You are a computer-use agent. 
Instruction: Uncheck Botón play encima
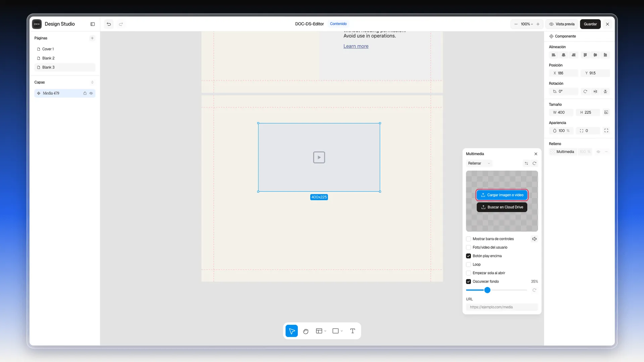[469, 256]
